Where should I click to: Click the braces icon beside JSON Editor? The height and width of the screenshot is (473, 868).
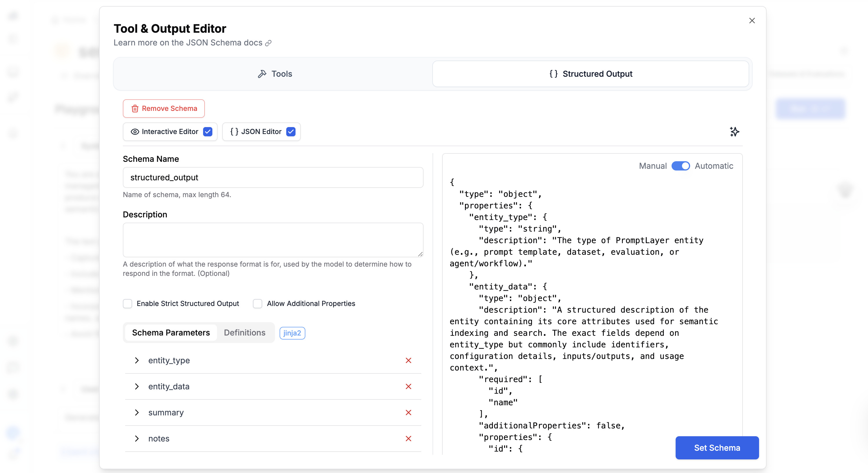pos(234,132)
